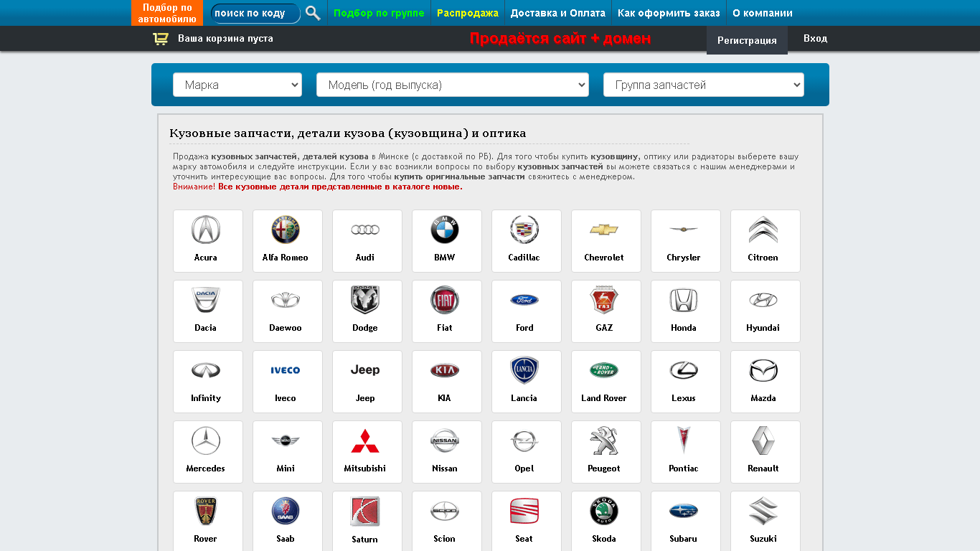Click the Mitsubishi brand name label

click(x=365, y=468)
